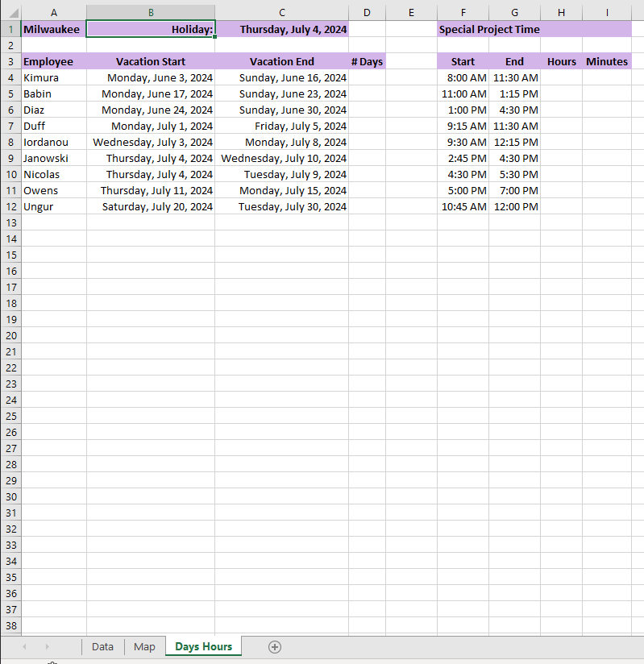
Task: Select the Days Hours sheet tab
Action: click(x=202, y=646)
